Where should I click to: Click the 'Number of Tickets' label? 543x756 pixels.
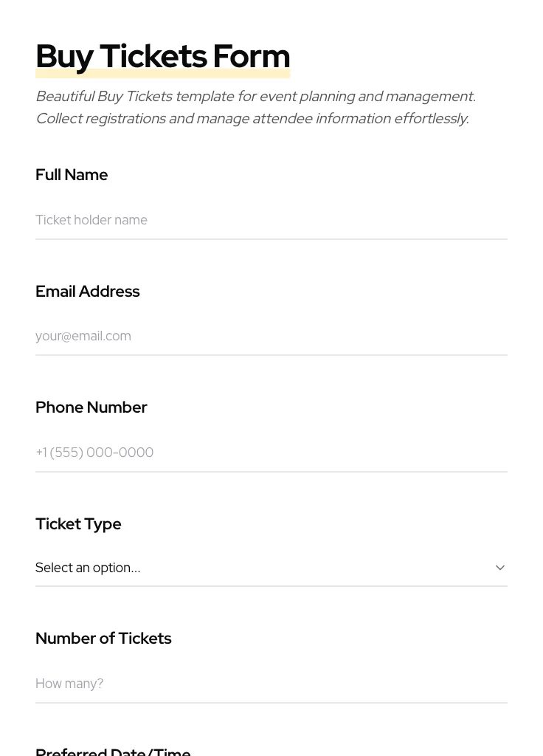[x=103, y=639]
